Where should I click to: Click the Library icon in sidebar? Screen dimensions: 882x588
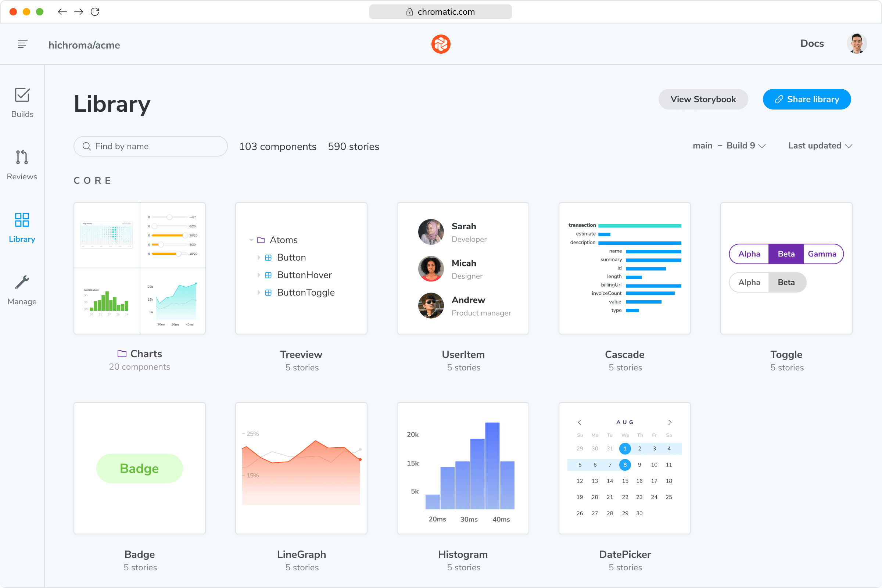[x=22, y=220]
